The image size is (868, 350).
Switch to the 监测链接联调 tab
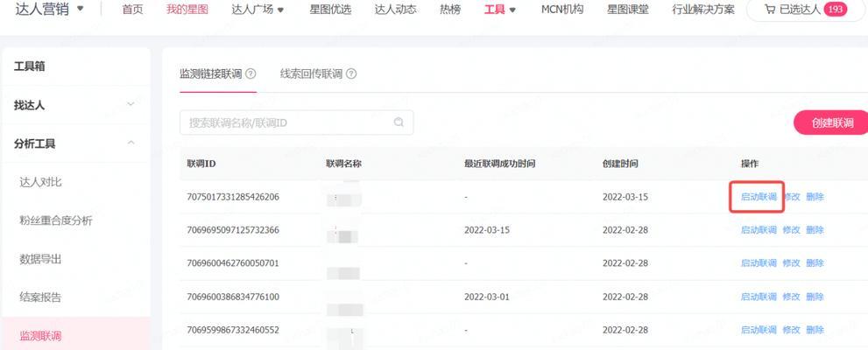point(211,74)
